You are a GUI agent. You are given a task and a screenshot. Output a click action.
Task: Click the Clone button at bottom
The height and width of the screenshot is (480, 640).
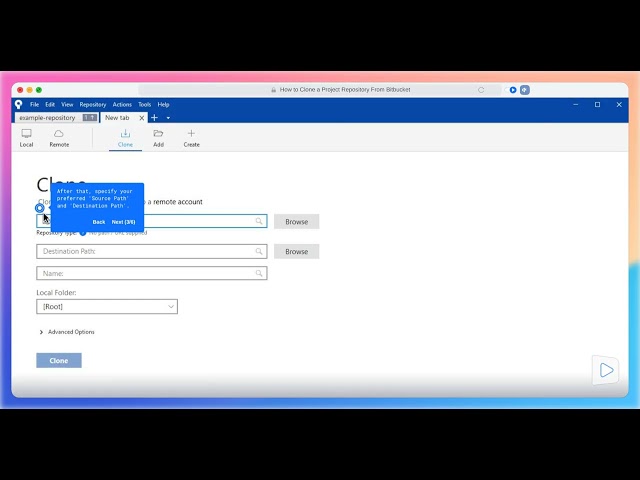(x=59, y=360)
